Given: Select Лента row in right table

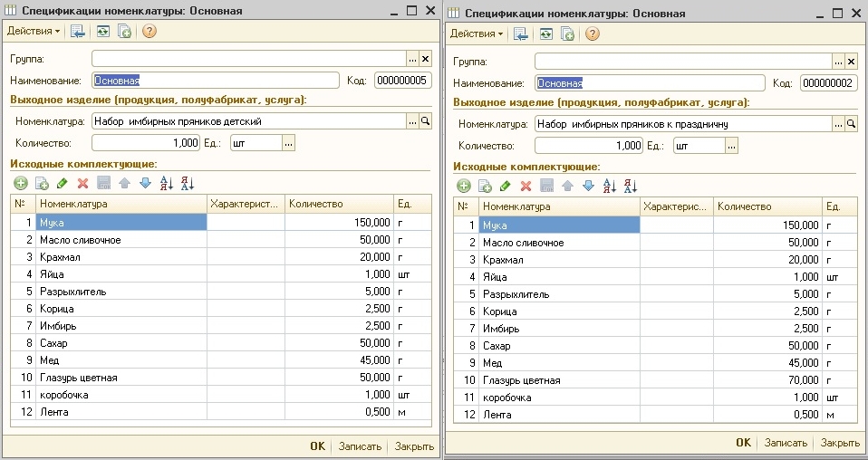Looking at the screenshot, I should [x=655, y=415].
